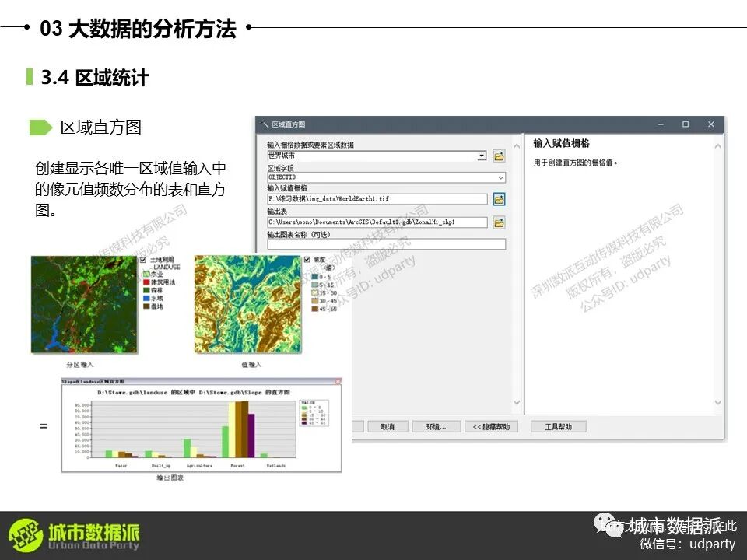Image resolution: width=747 pixels, height=560 pixels.
Task: Click the 城市数据派 logo icon in footer
Action: point(24,535)
